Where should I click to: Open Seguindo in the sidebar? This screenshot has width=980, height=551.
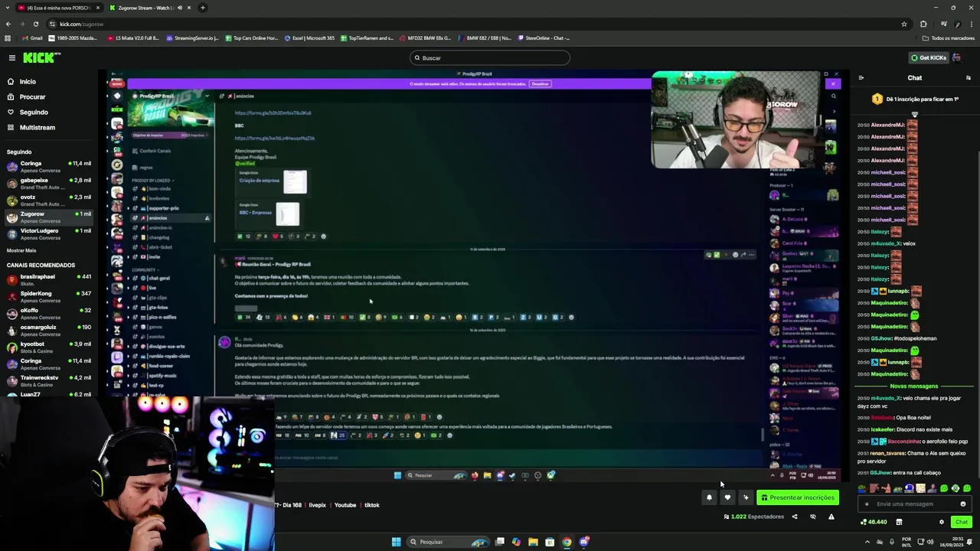(34, 112)
